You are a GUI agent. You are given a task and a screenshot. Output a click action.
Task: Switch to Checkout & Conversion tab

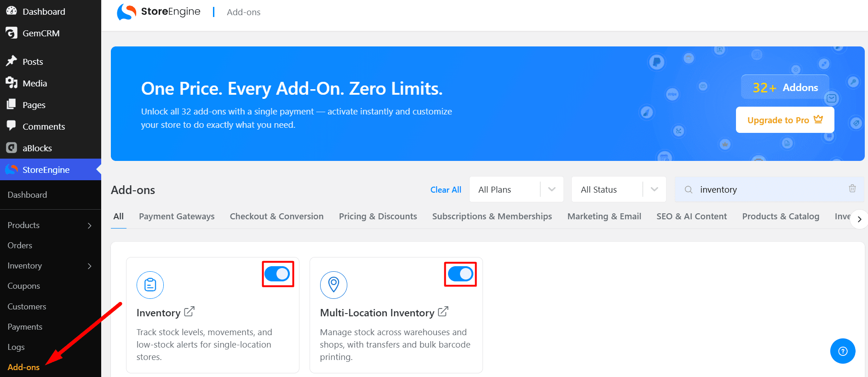[x=276, y=217]
